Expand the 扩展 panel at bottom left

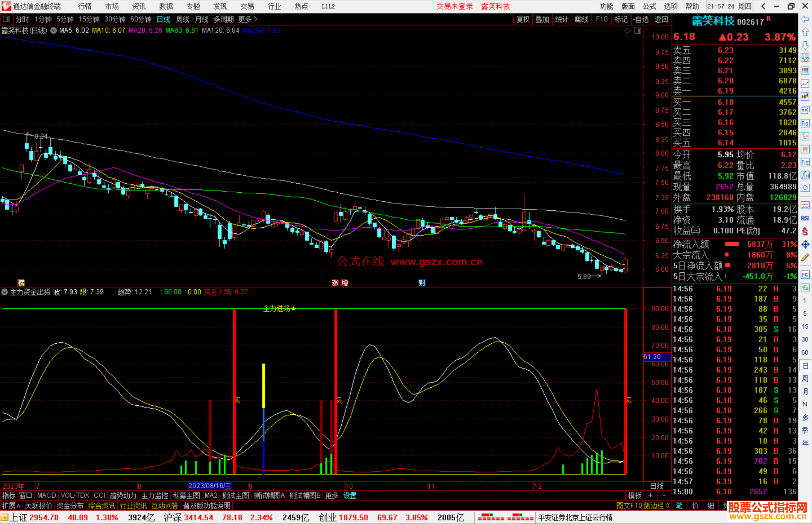11,506
